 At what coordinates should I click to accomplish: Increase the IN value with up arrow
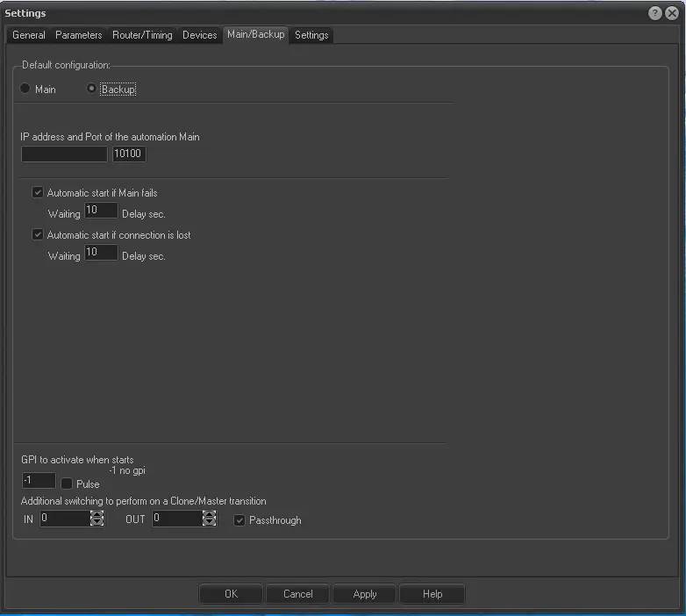(x=96, y=515)
